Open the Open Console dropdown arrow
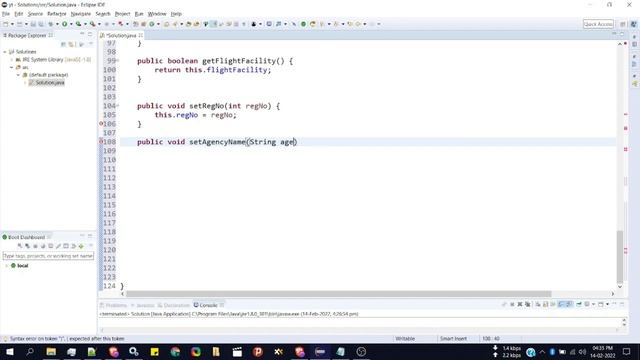The width and height of the screenshot is (640, 360). coord(607,304)
